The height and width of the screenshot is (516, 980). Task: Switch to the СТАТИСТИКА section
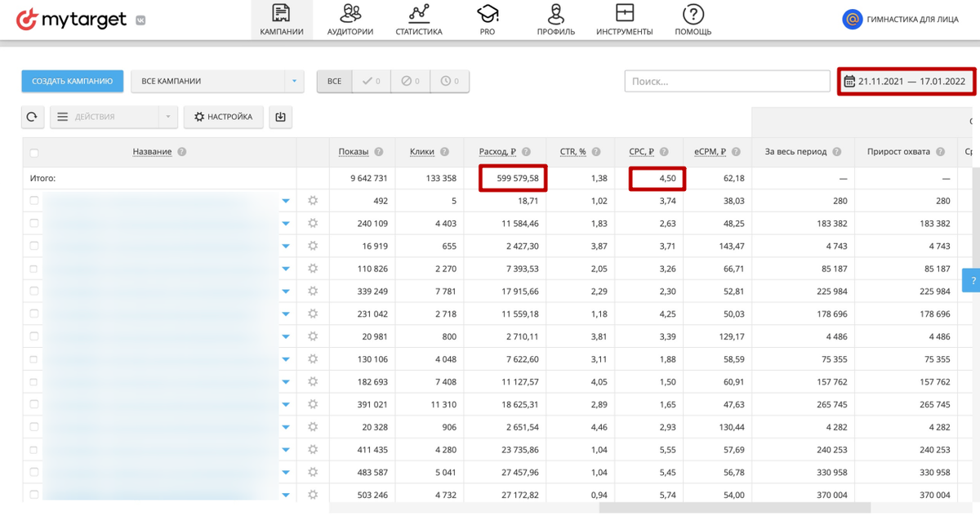419,20
